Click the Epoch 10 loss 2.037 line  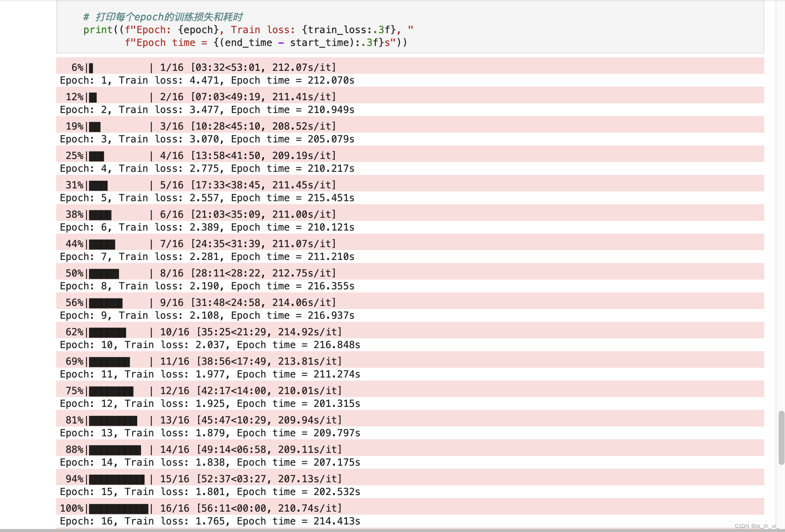pyautogui.click(x=209, y=345)
